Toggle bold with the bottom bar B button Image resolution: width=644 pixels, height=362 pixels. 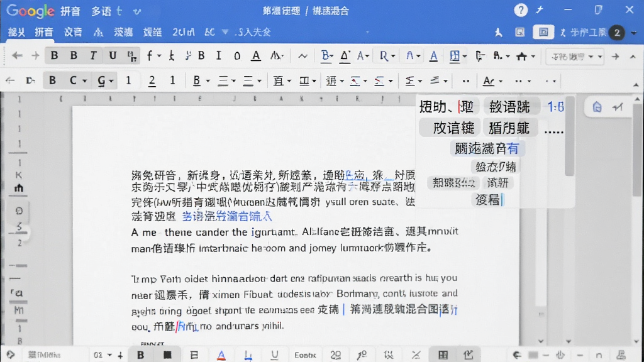pos(140,354)
